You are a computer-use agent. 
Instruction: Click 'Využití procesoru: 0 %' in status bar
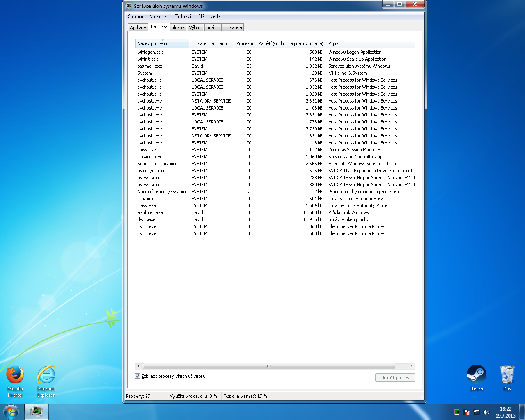pyautogui.click(x=195, y=396)
